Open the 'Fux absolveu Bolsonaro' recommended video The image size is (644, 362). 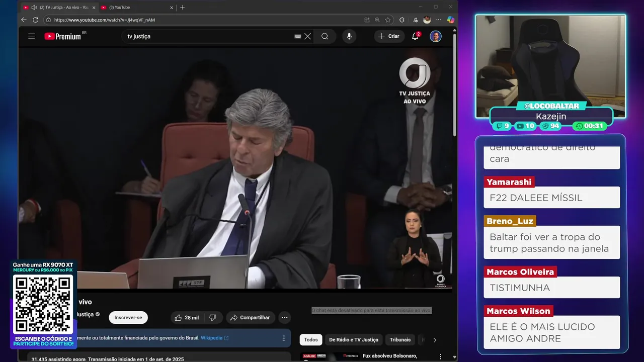click(x=390, y=356)
